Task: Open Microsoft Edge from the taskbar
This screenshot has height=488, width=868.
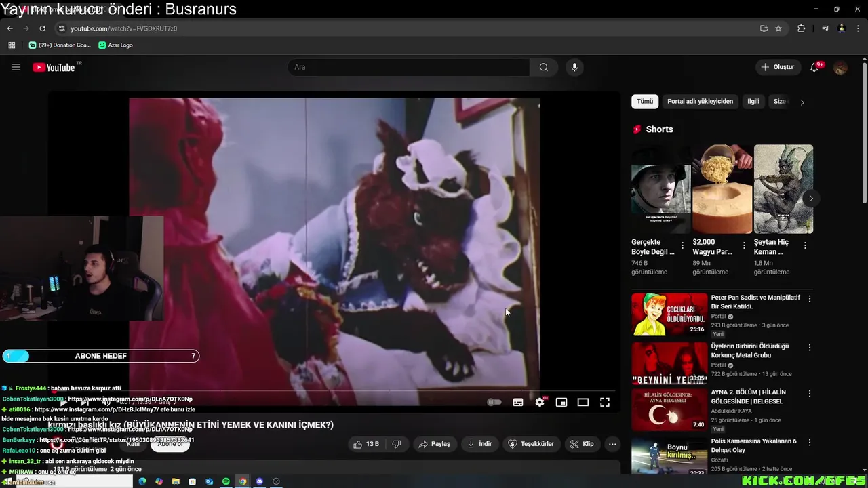Action: point(142,481)
